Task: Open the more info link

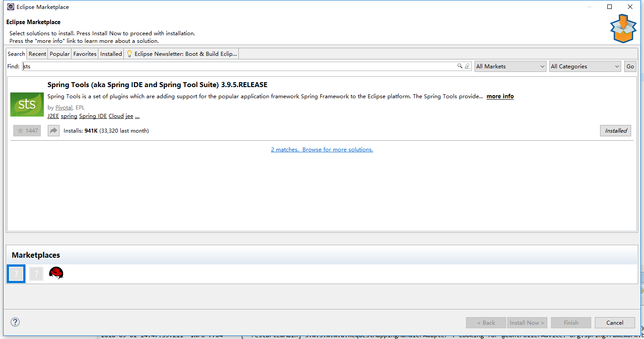Action: click(500, 96)
